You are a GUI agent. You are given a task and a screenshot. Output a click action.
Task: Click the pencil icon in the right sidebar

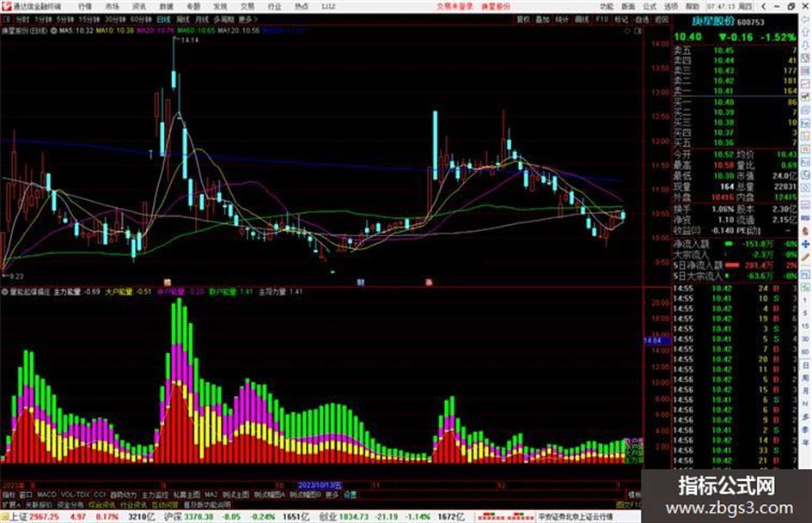tap(805, 258)
